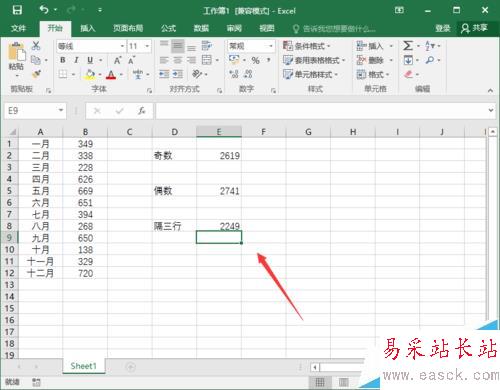
Task: Open the font name dropdown
Action: click(x=122, y=46)
